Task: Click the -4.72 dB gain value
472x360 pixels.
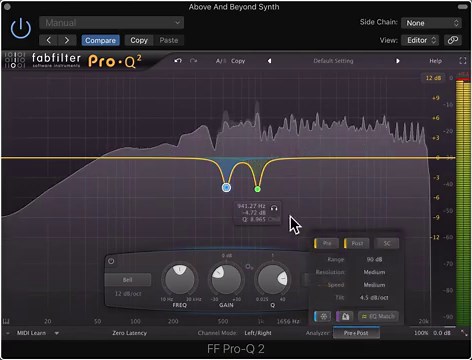Action: pyautogui.click(x=254, y=213)
